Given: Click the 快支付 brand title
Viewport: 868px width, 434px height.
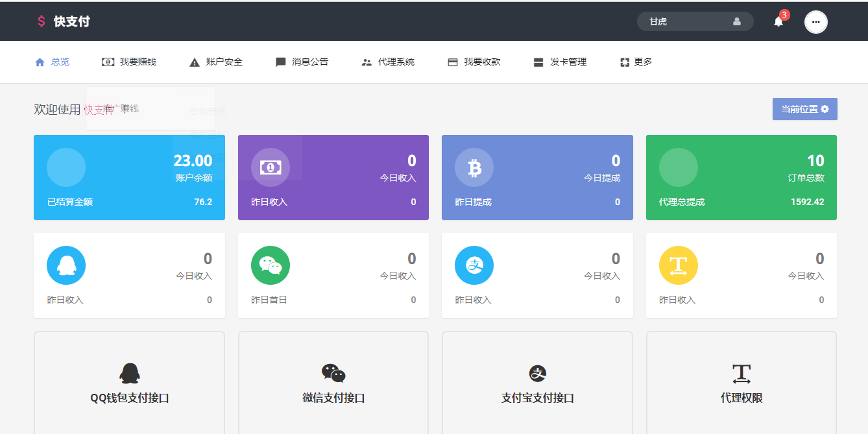Looking at the screenshot, I should (x=72, y=21).
